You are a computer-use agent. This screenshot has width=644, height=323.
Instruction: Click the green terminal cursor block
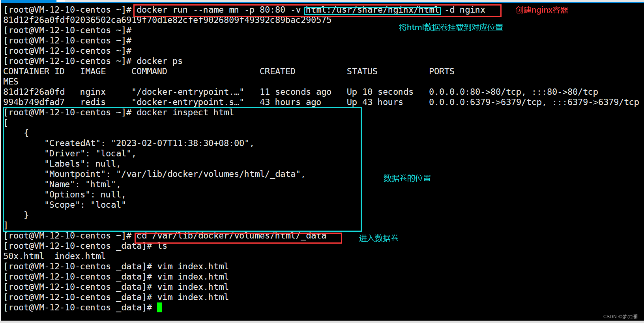(159, 308)
